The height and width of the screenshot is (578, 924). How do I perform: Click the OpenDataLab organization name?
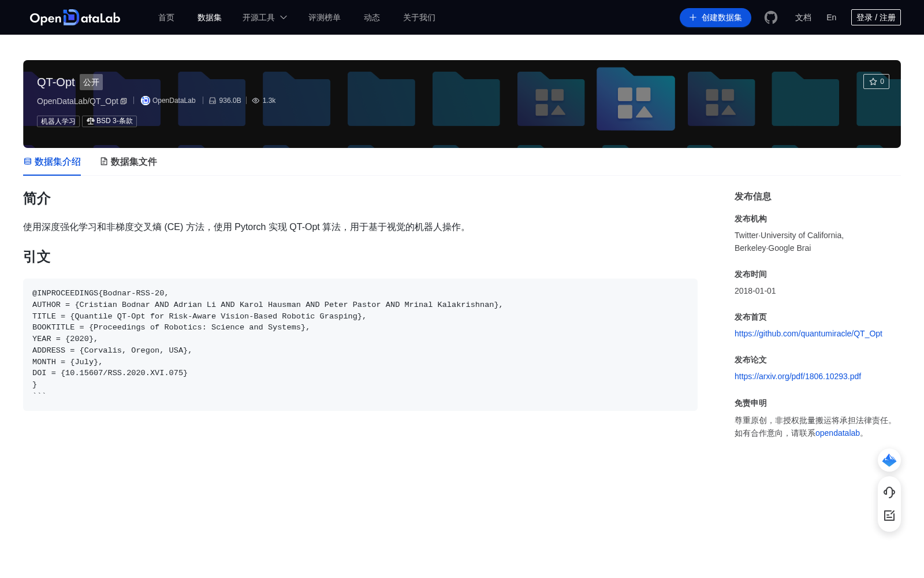(x=174, y=101)
